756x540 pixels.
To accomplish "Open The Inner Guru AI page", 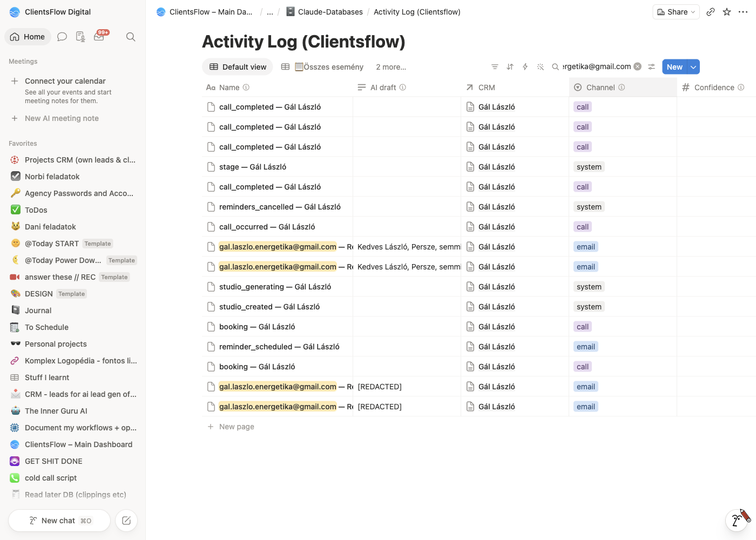I will (x=73, y=411).
